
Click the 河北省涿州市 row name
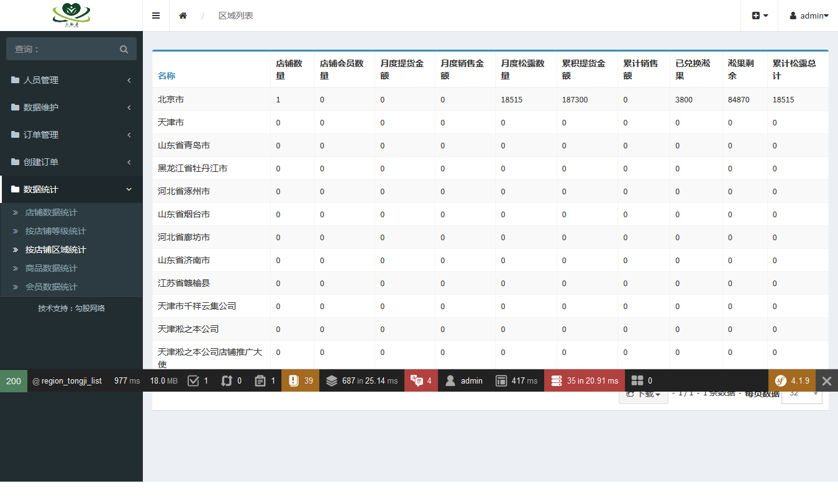184,191
